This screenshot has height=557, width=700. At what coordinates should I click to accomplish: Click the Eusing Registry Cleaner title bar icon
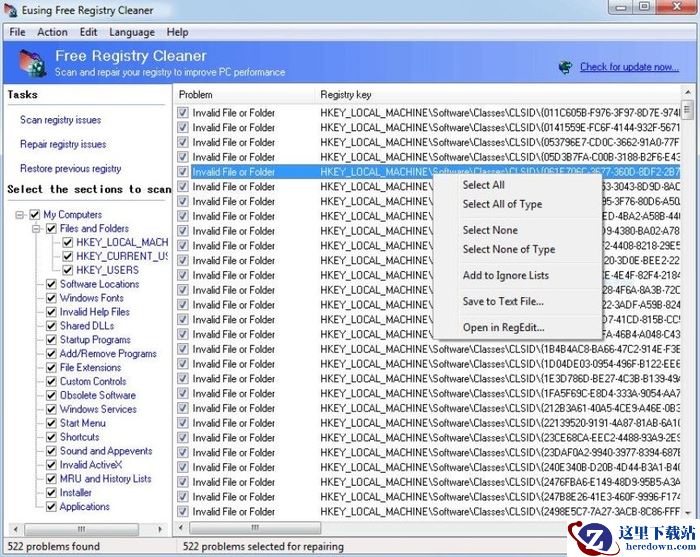[10, 10]
